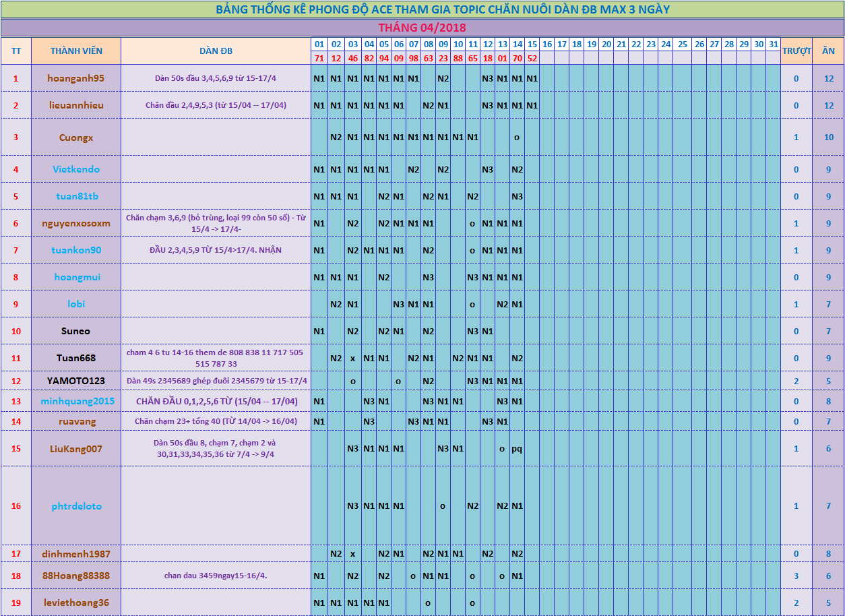Select Tuan668's dàn ĐB description cell
Image resolution: width=845 pixels, height=616 pixels.
[x=216, y=358]
